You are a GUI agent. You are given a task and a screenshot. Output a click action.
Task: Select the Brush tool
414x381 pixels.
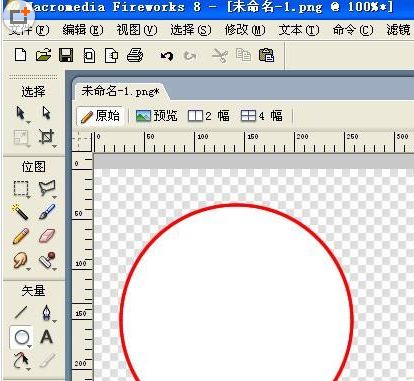tap(47, 212)
